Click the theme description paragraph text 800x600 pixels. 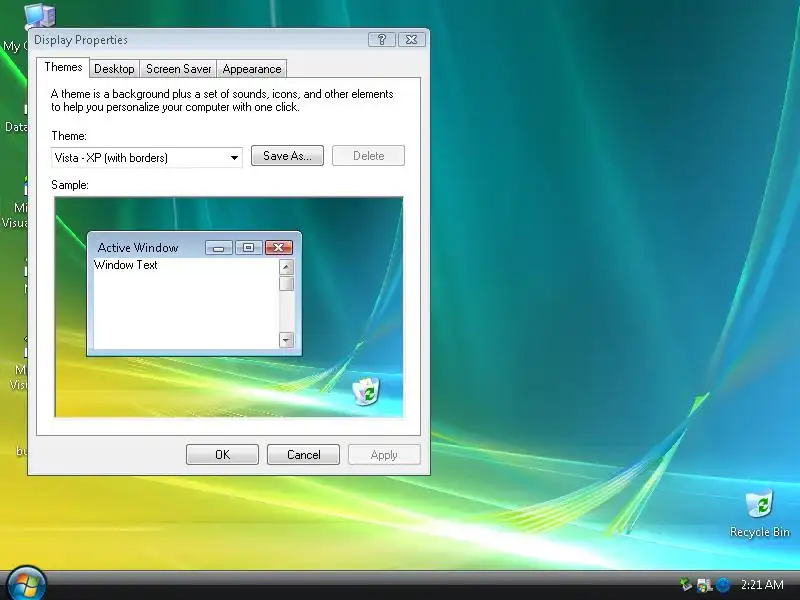point(222,101)
